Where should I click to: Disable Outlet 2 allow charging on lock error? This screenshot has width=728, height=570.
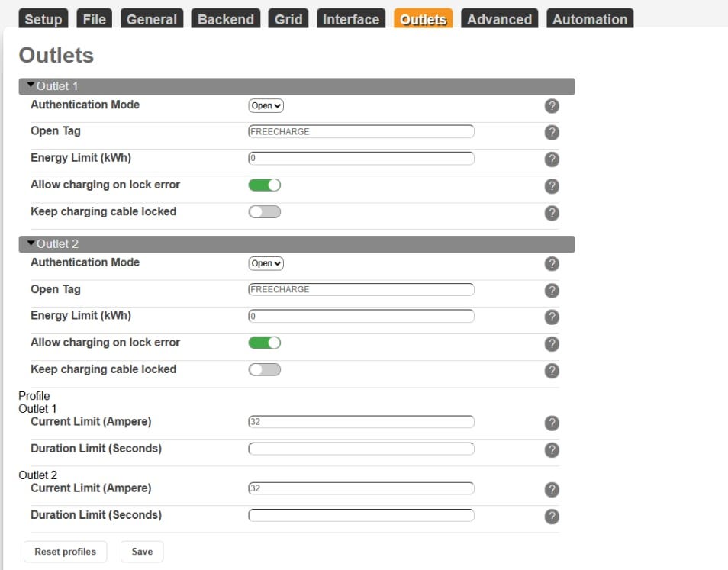pos(265,343)
